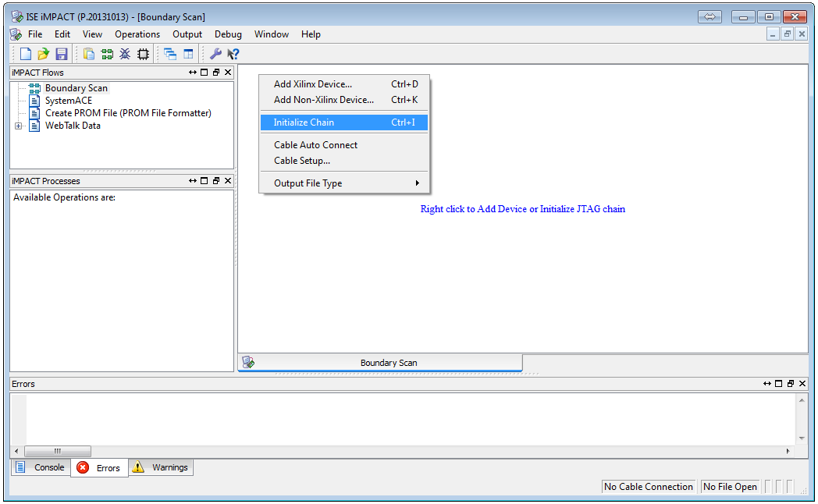Maximize the iMPACT Flows panel
Image resolution: width=818 pixels, height=504 pixels.
pos(204,73)
